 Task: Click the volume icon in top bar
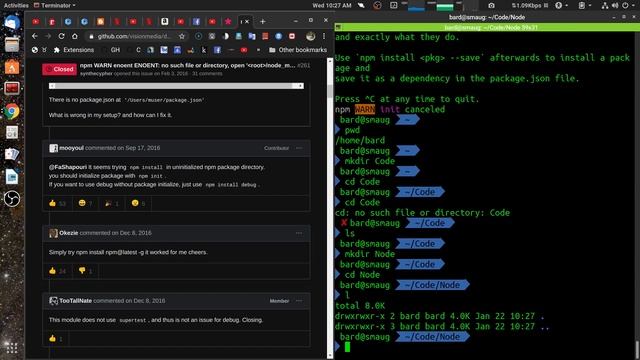click(615, 5)
